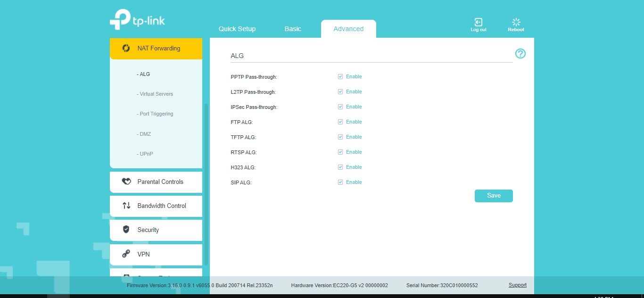Screen dimensions: 644x298
Task: Toggle the SIP ALG Enable checkbox
Action: [x=340, y=182]
